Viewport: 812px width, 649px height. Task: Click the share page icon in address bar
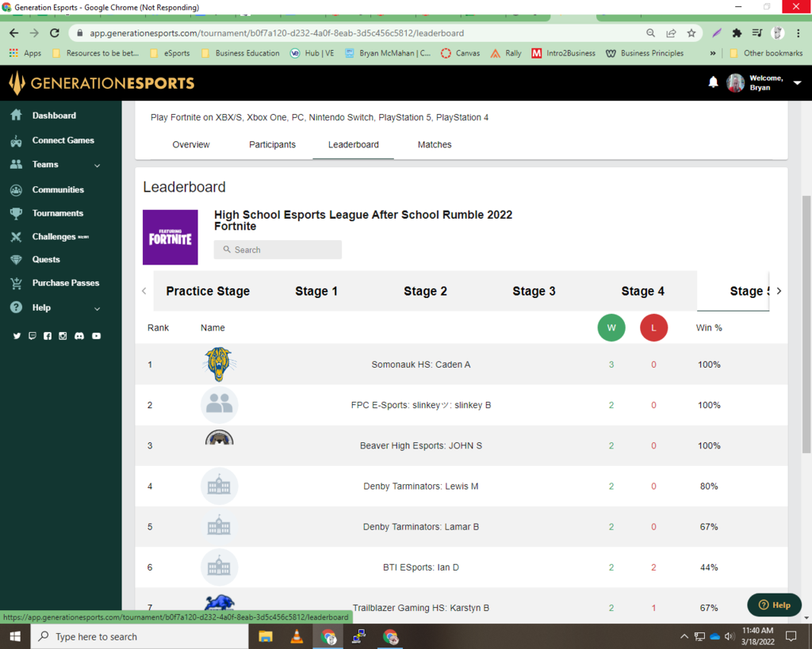pyautogui.click(x=671, y=33)
